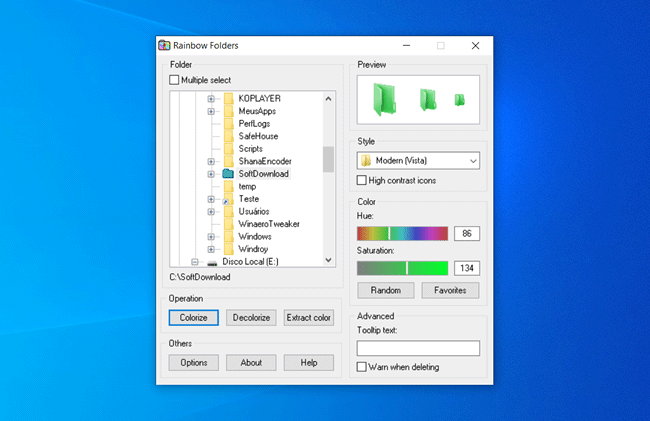Click the teal SoftDownload folder icon
Screen dimensions: 650x421
tap(228, 174)
